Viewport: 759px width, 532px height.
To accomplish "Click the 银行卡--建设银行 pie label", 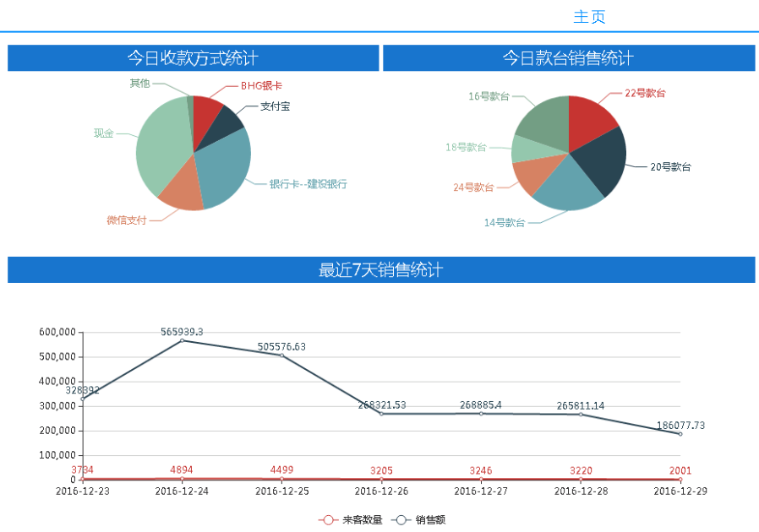I will (x=308, y=184).
